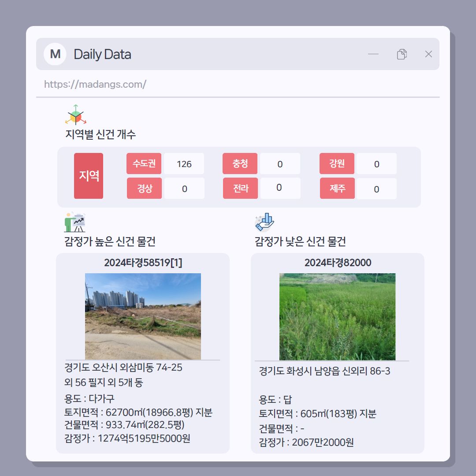Image resolution: width=476 pixels, height=476 pixels.
Task: Click the 건물면적 : - line
Action: coord(281,428)
